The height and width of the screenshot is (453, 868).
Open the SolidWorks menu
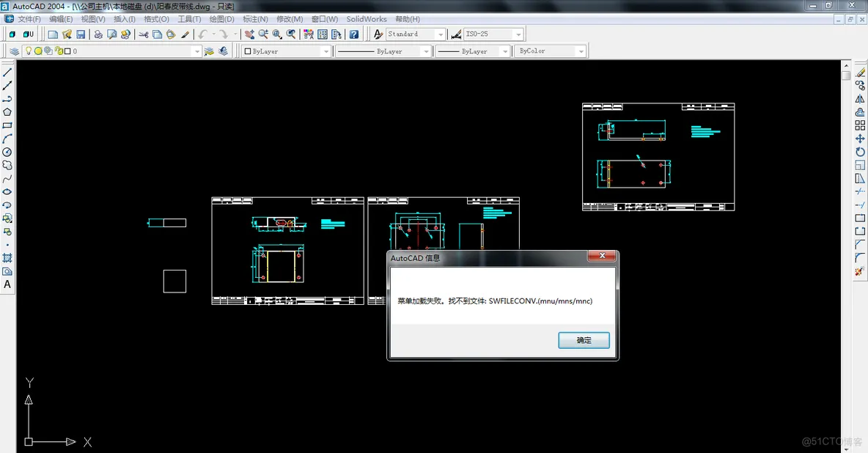367,19
